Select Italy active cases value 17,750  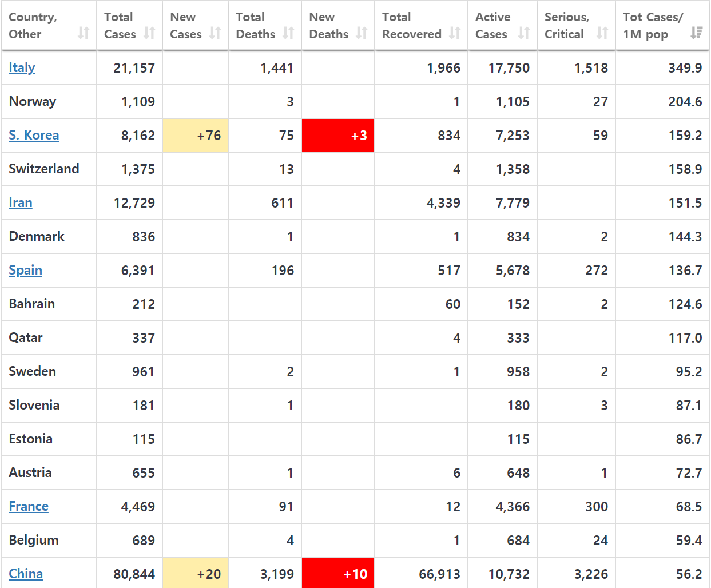coord(509,68)
